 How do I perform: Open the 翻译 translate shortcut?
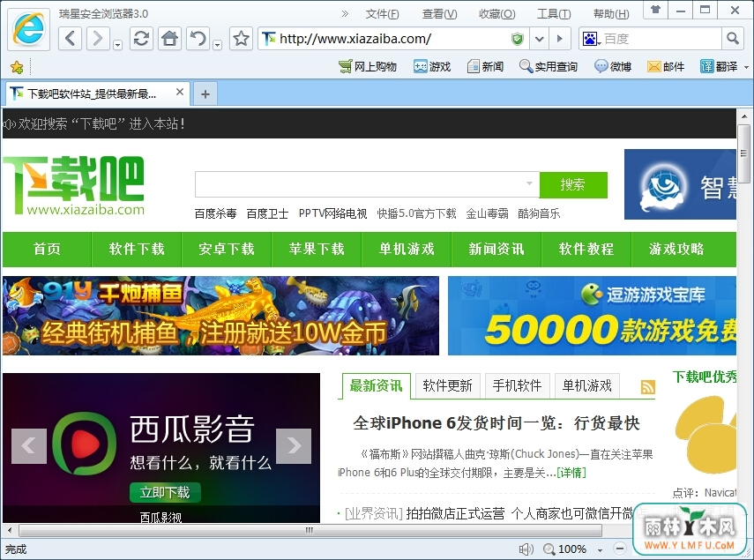[x=719, y=67]
